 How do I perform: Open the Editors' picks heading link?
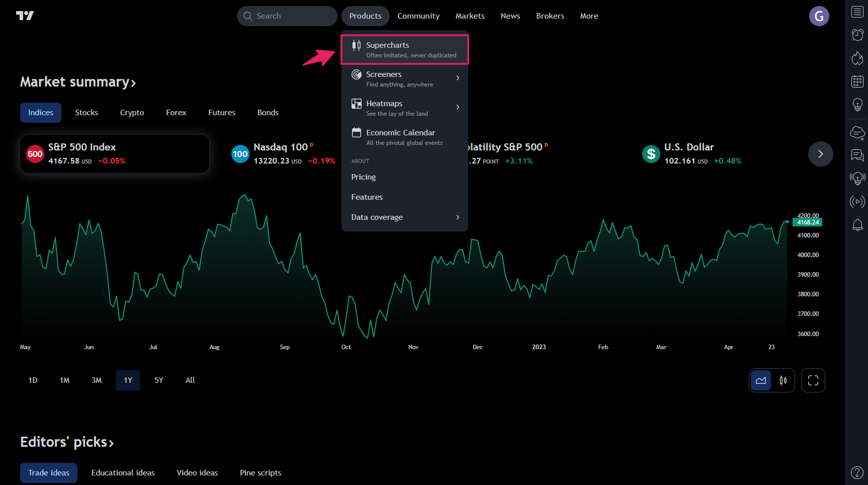(x=67, y=442)
